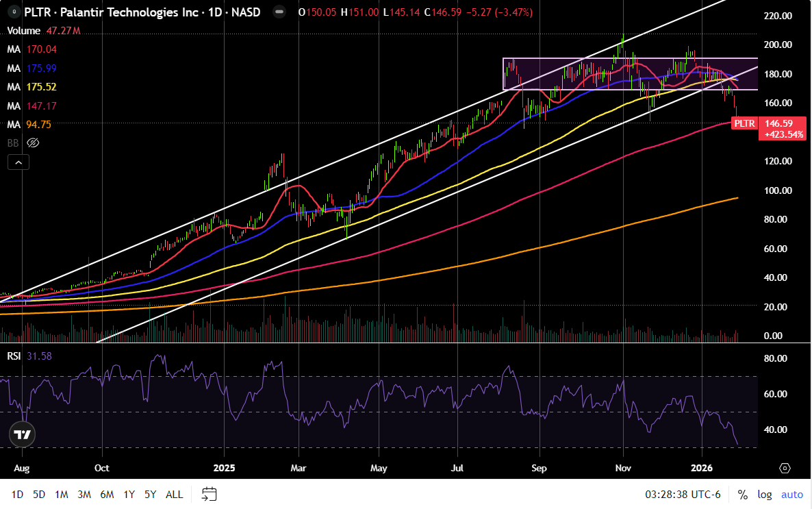The image size is (812, 509).
Task: Select the 1D time range
Action: click(x=17, y=495)
